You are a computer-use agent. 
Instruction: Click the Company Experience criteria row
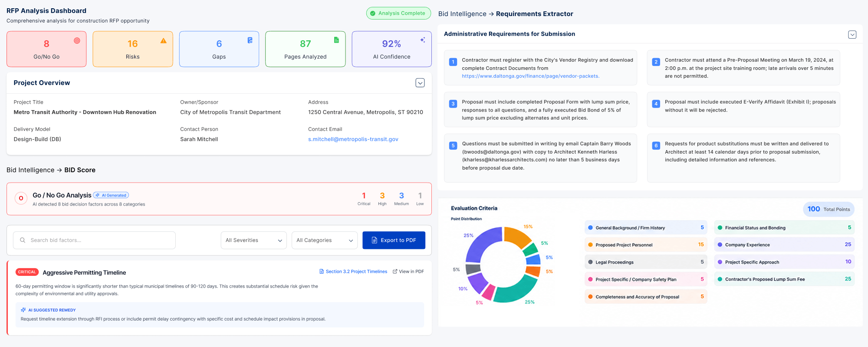click(x=784, y=245)
